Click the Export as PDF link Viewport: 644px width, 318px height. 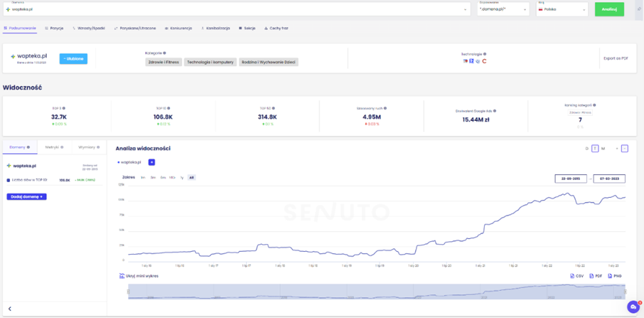(615, 58)
